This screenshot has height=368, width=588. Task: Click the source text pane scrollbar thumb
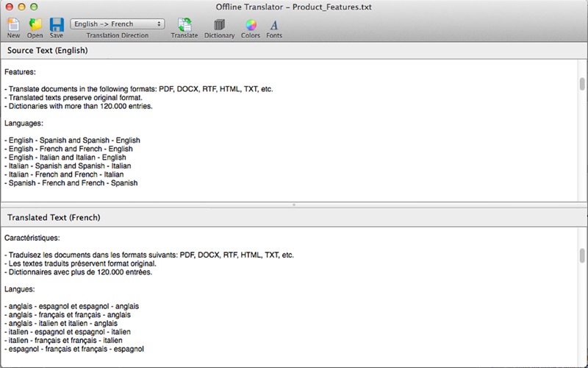(582, 84)
